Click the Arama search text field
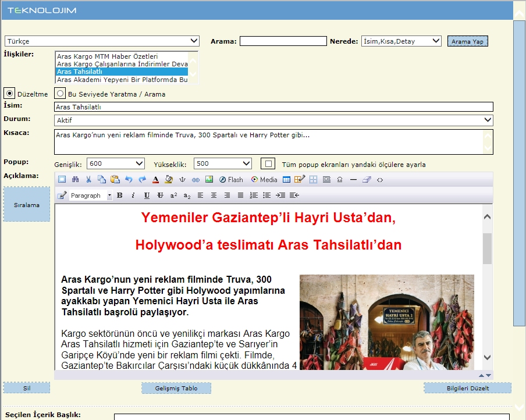Image resolution: width=526 pixels, height=420 pixels. (x=283, y=41)
